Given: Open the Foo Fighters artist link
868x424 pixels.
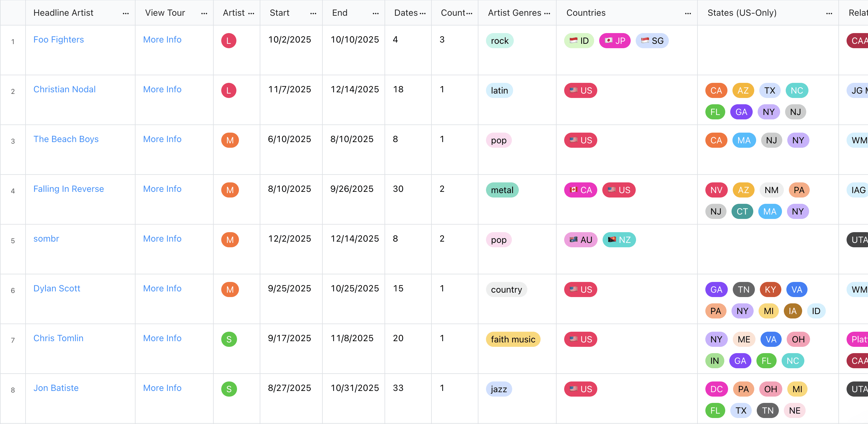Looking at the screenshot, I should coord(59,39).
